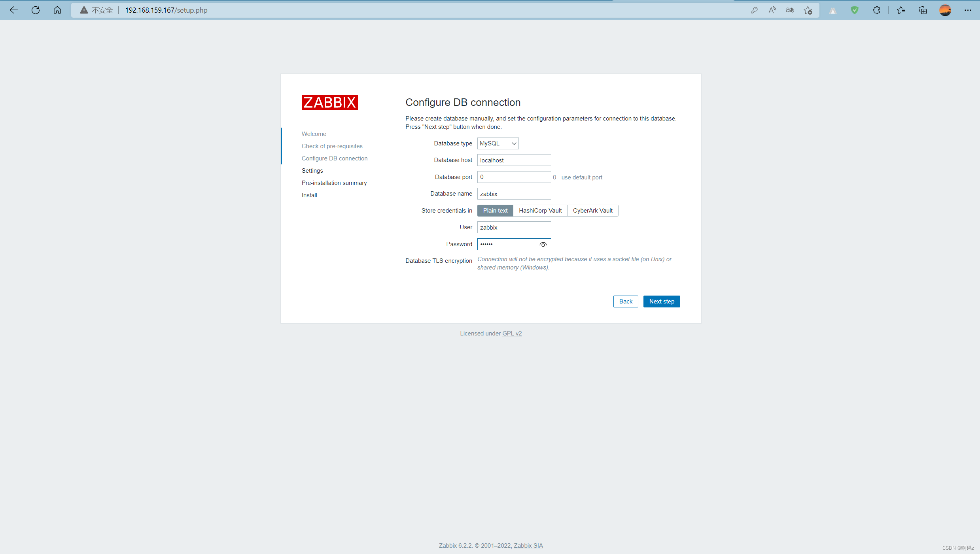Open the saved passwords key icon

pyautogui.click(x=754, y=10)
